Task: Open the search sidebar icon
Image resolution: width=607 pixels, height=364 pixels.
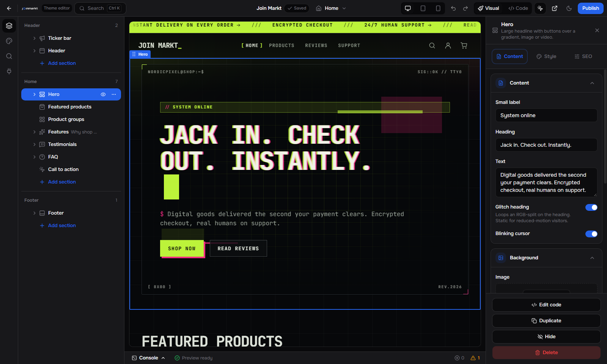Action: [x=9, y=56]
